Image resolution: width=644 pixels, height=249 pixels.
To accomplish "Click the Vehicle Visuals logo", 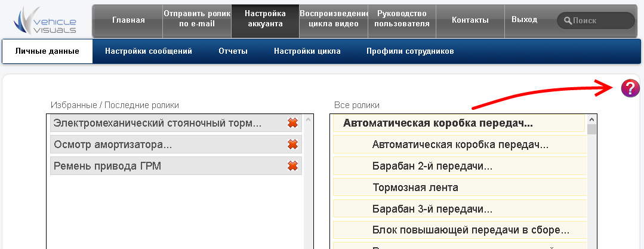I will pos(45,20).
